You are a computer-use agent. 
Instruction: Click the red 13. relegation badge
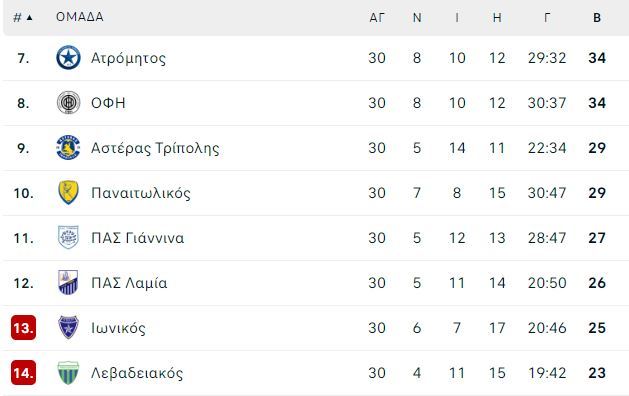23,328
